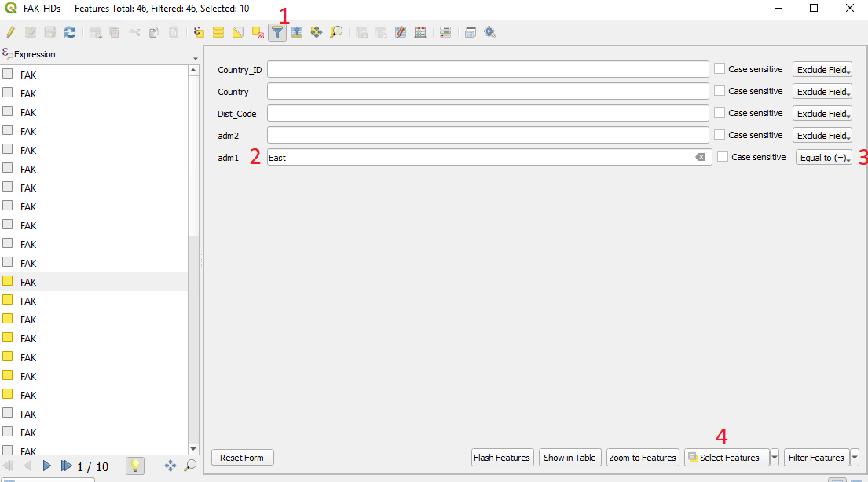
Task: Enable Case sensitive for adm1
Action: pyautogui.click(x=723, y=156)
